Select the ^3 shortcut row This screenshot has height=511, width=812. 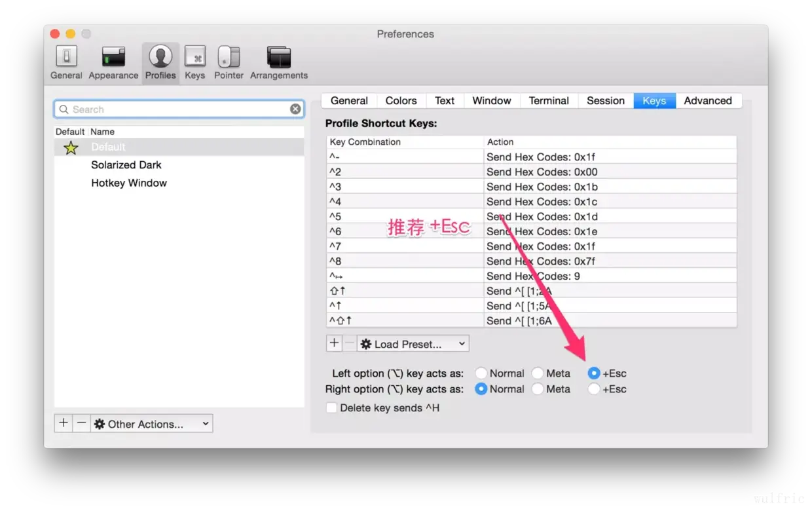532,187
